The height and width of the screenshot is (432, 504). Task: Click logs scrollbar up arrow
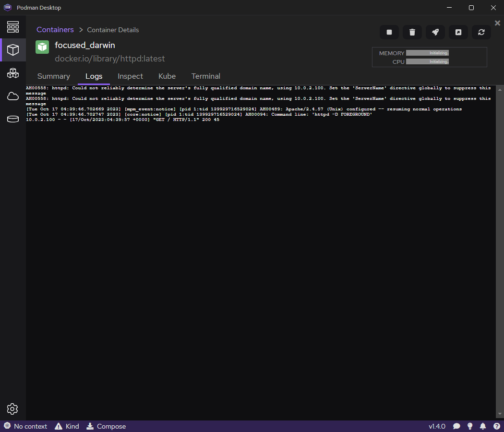(x=500, y=91)
